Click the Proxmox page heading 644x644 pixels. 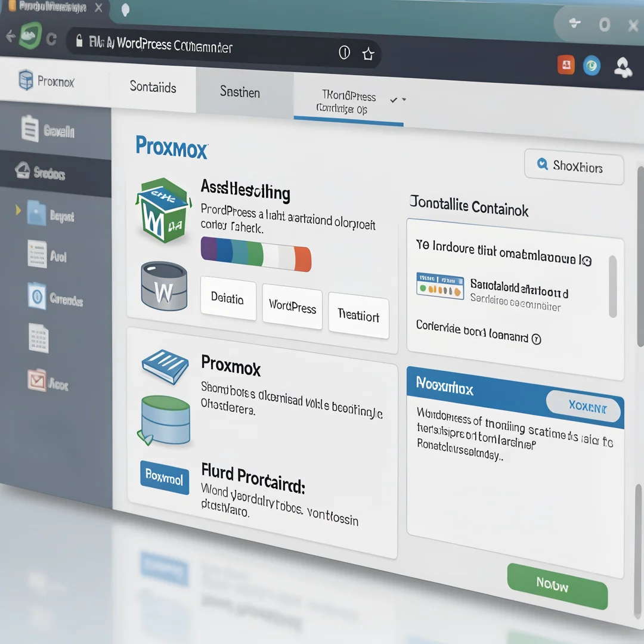coord(172,147)
